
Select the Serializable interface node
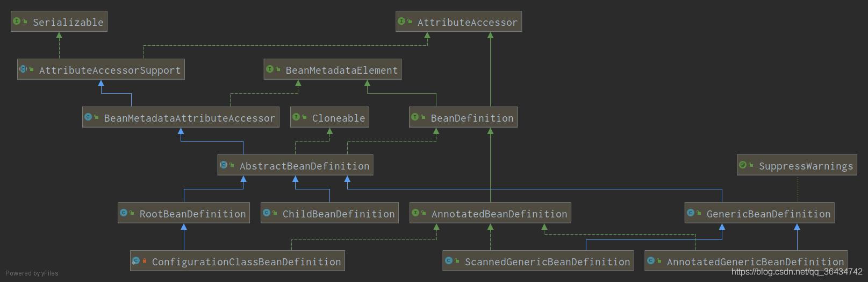(59, 22)
